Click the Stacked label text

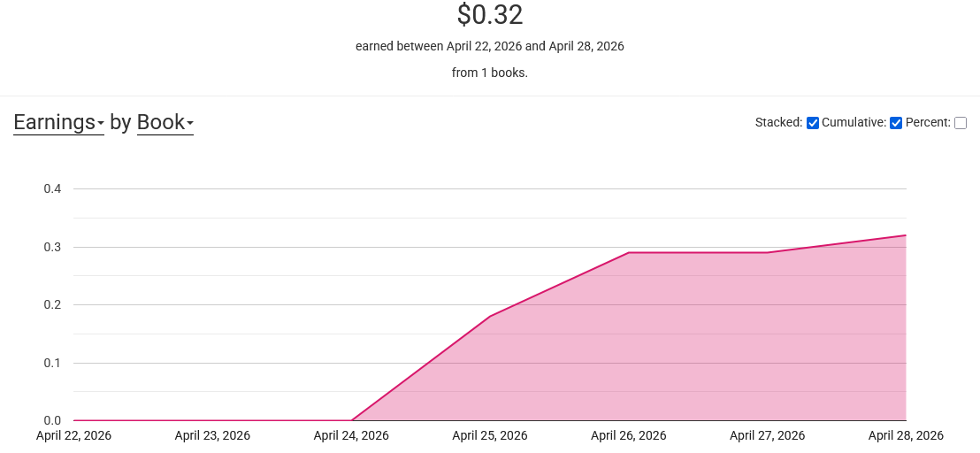pos(778,122)
